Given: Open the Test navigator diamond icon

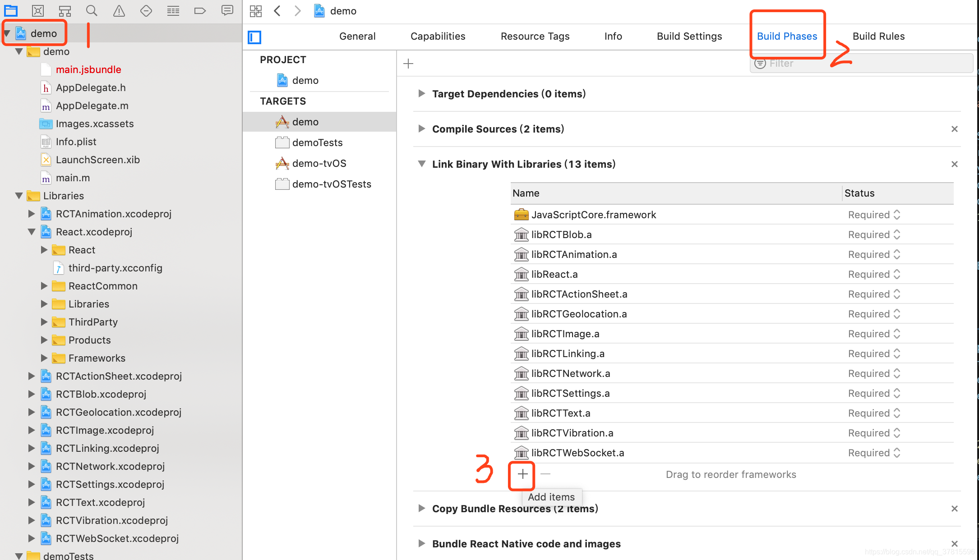Looking at the screenshot, I should coord(146,10).
